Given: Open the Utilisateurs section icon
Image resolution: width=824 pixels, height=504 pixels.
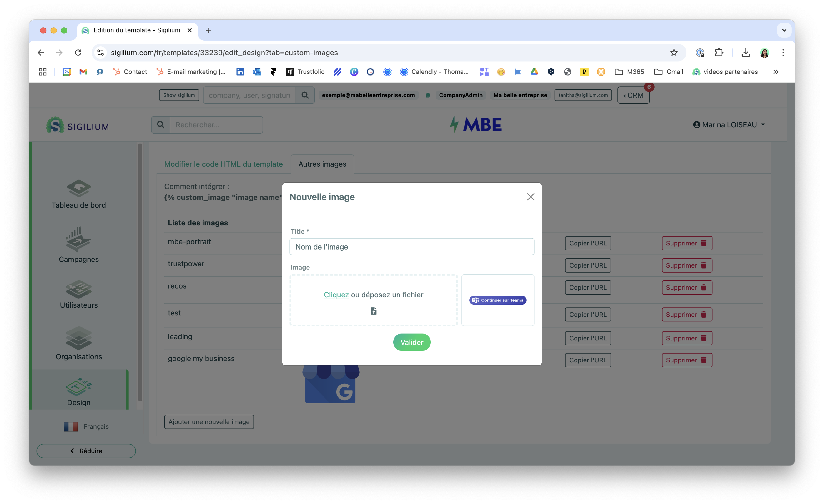Looking at the screenshot, I should pos(79,289).
